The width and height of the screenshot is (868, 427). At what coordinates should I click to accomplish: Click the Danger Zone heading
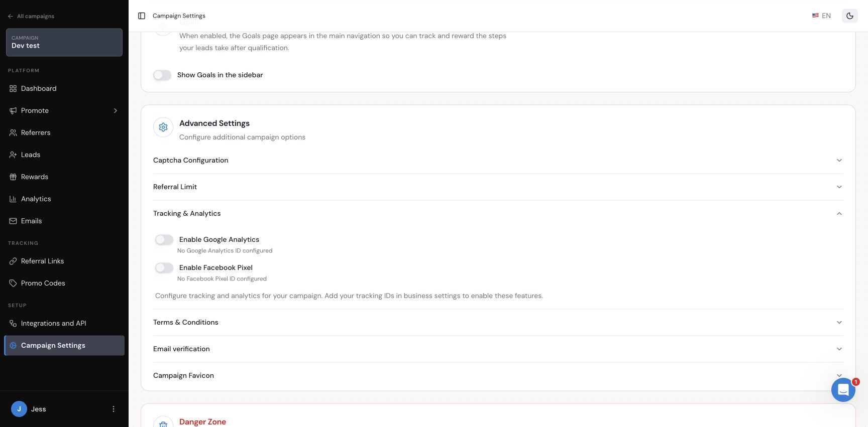[202, 421]
